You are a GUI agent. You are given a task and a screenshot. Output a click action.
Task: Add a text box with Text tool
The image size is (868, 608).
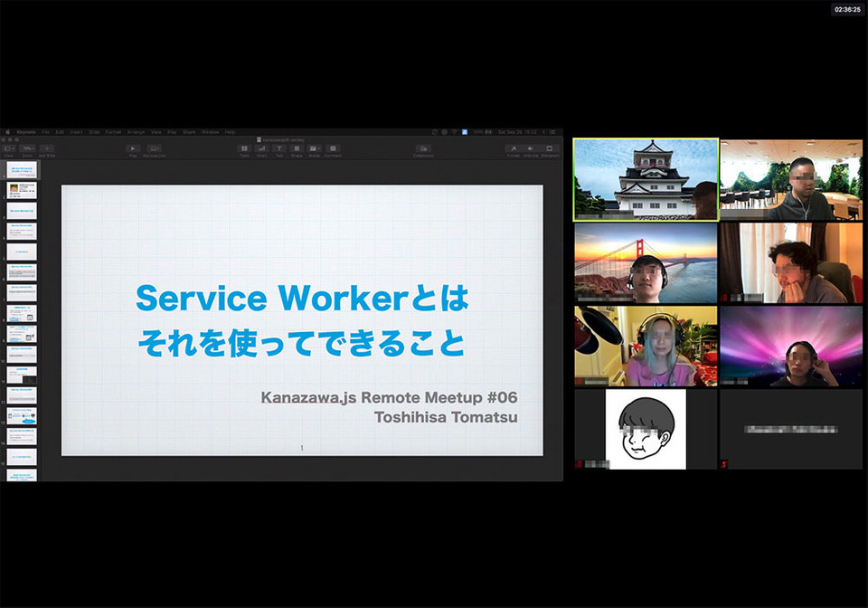tap(279, 148)
